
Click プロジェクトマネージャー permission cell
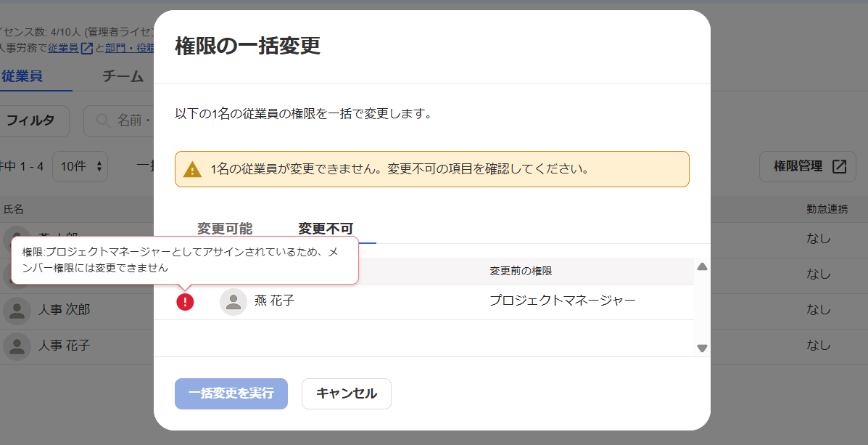563,301
